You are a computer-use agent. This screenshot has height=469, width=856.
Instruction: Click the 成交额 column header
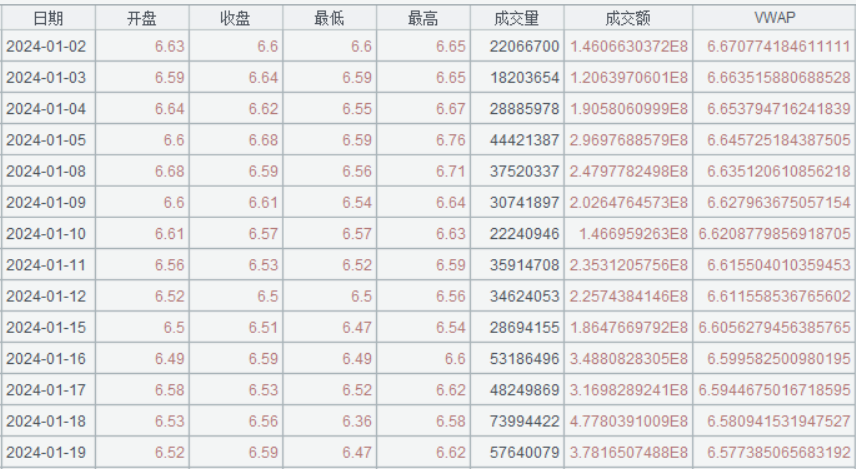pos(628,19)
